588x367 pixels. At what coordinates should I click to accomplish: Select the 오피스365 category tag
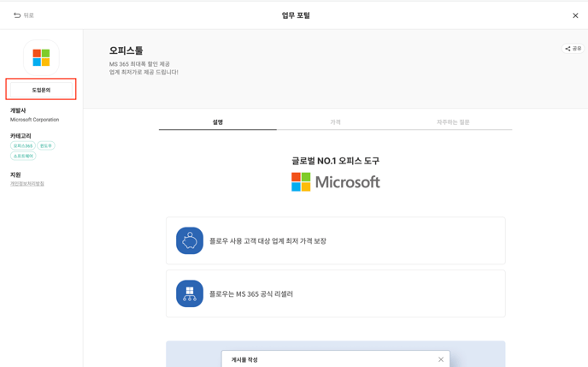tap(23, 145)
